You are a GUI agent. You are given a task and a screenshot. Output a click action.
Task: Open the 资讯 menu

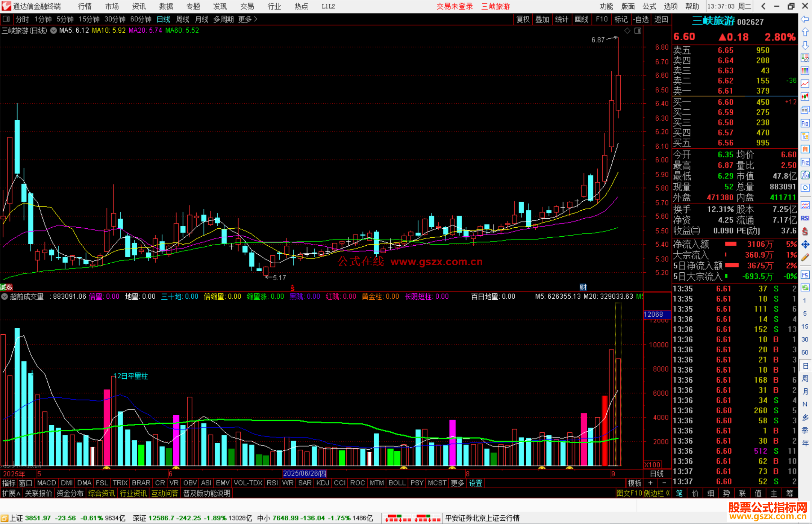(139, 6)
